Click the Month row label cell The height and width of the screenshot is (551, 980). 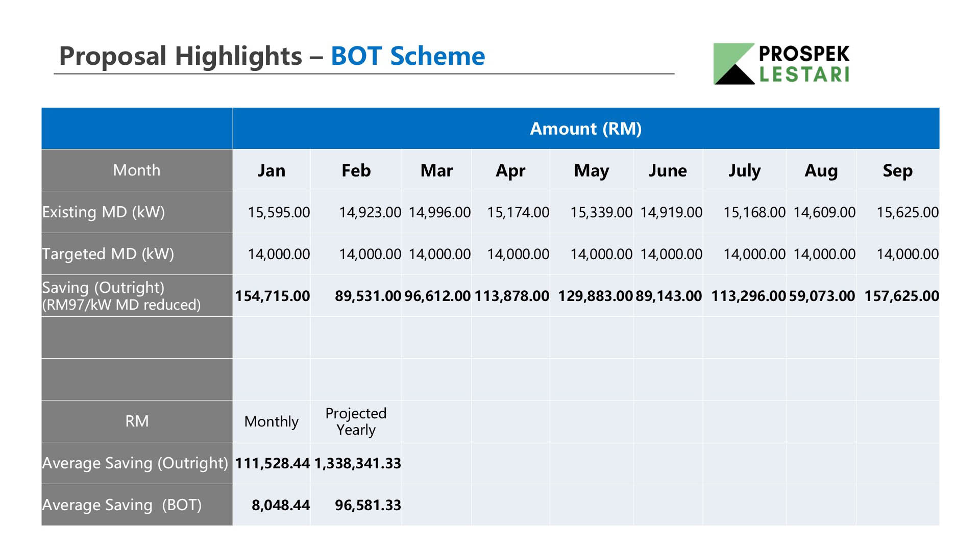point(137,170)
